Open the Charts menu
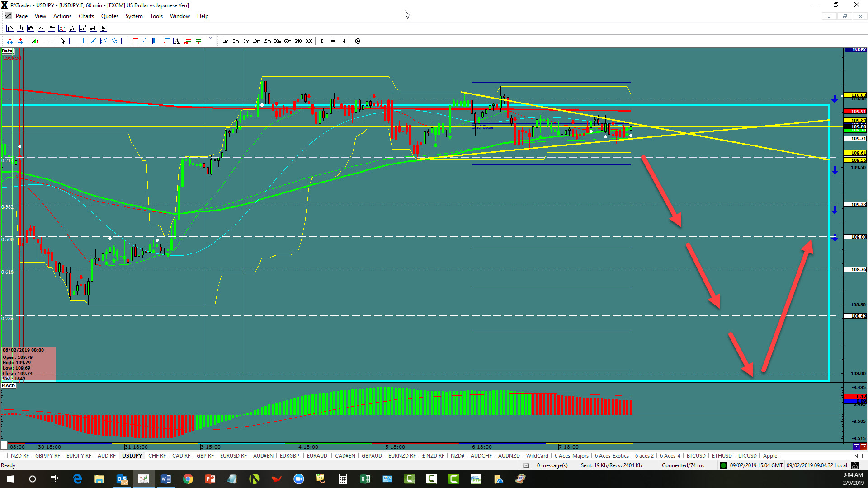Image resolution: width=868 pixels, height=488 pixels. coord(86,16)
